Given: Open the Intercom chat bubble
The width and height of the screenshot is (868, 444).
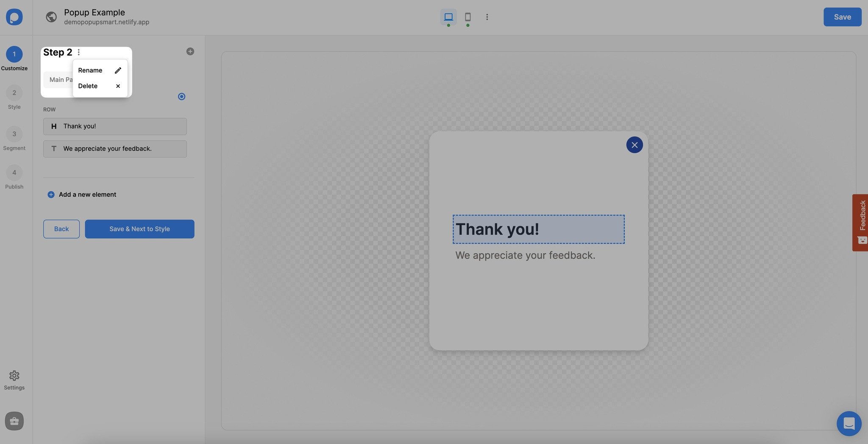Looking at the screenshot, I should 849,423.
